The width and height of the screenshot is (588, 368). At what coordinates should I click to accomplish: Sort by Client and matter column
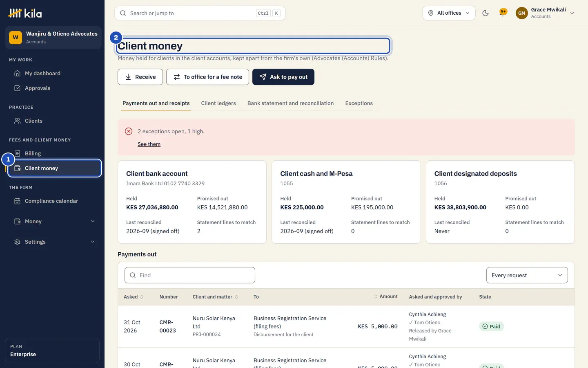coord(215,297)
